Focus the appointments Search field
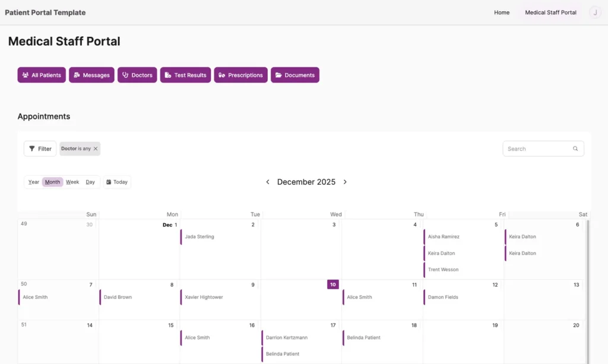Image resolution: width=608 pixels, height=364 pixels. tap(537, 149)
